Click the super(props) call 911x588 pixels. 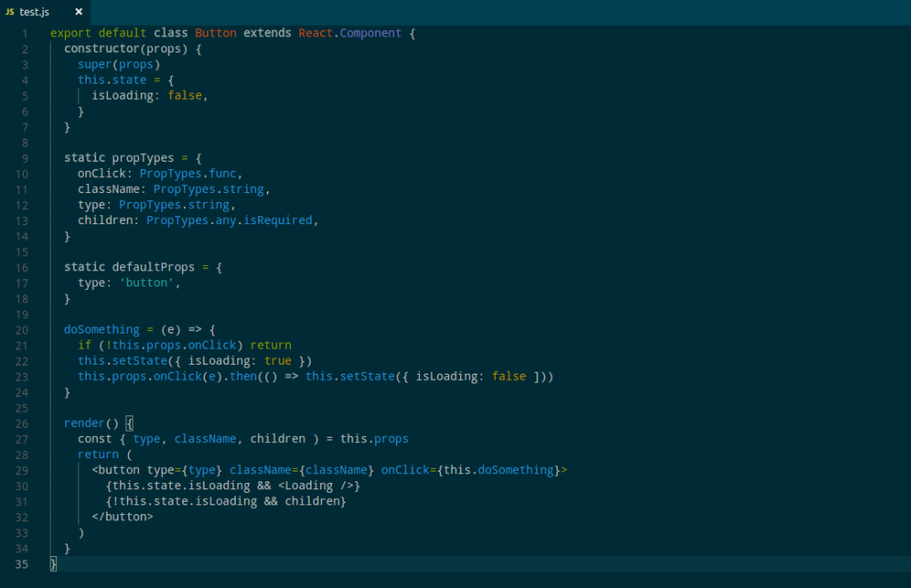(x=118, y=65)
